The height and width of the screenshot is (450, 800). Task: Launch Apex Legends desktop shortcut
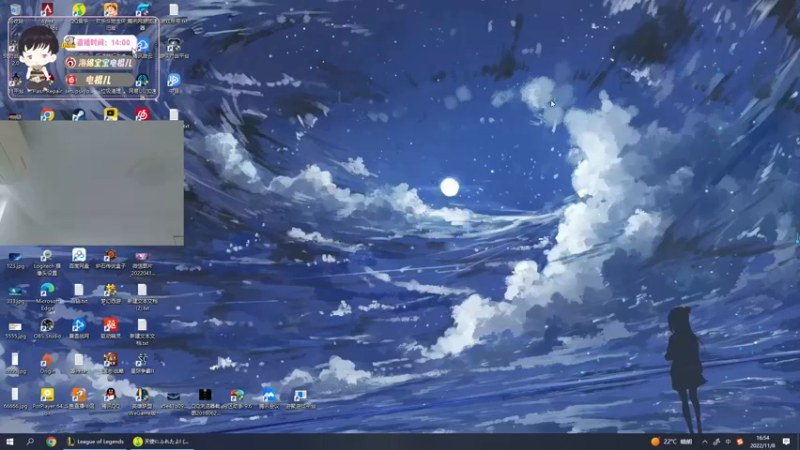coord(47,10)
